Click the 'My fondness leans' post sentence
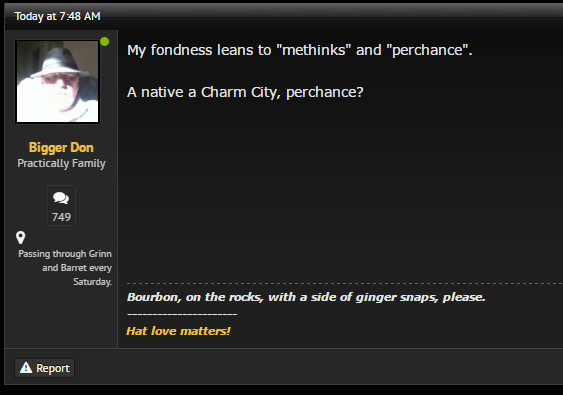Screen dimensions: 563x395 299,50
